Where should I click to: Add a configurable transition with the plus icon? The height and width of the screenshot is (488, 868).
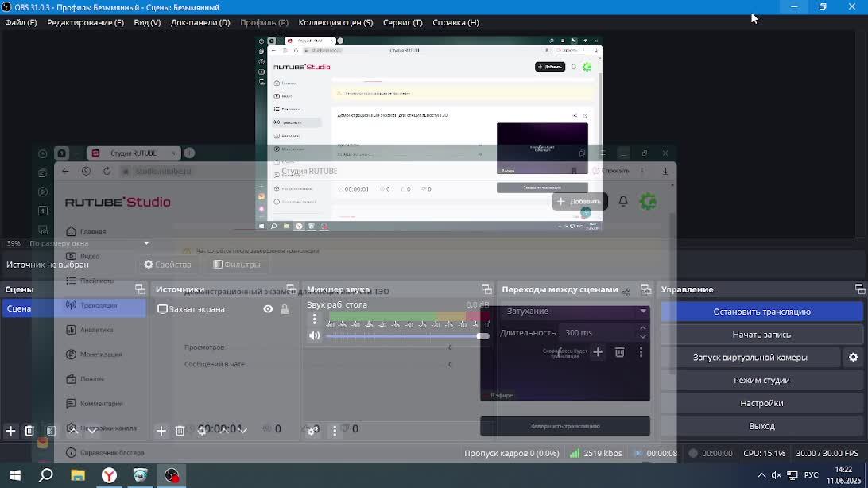click(597, 352)
